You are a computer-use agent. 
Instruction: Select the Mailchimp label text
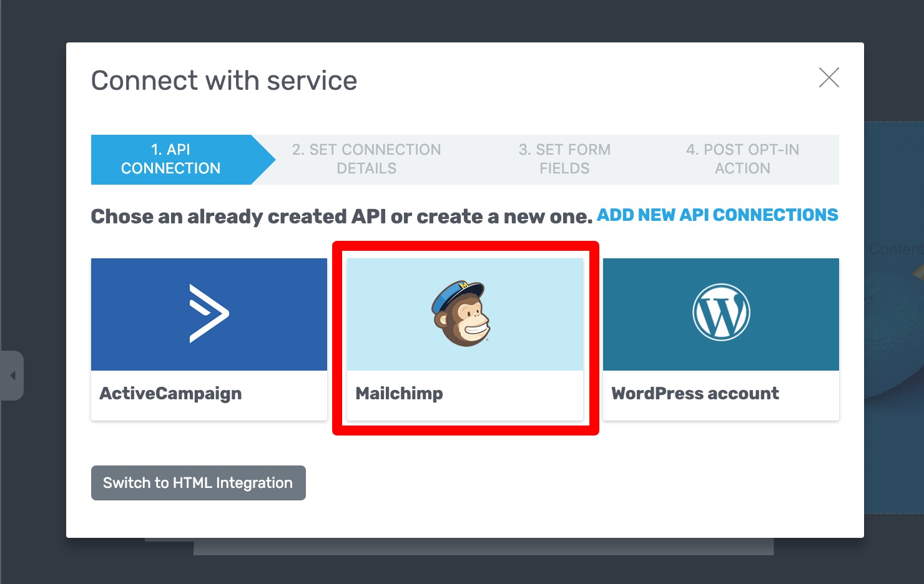coord(400,394)
